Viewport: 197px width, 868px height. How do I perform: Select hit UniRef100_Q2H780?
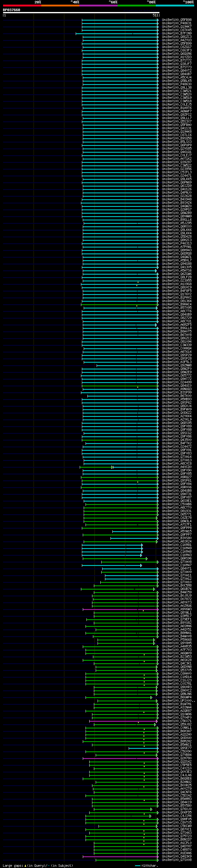[177, 758]
